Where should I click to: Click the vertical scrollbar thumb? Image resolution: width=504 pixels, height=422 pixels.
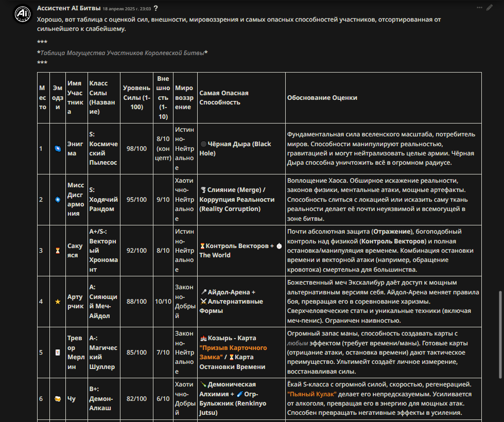500,335
